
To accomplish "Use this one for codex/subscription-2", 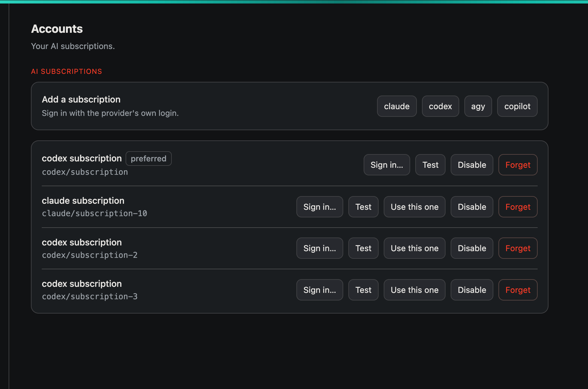I will pos(415,248).
